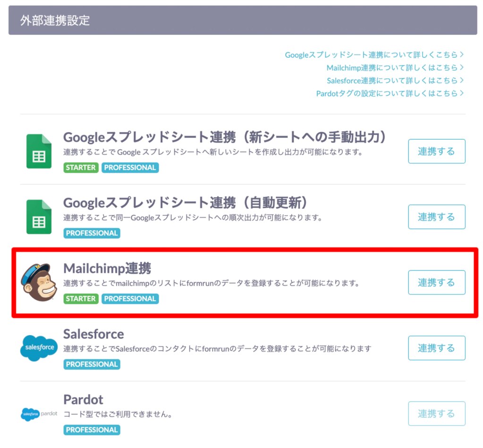Click heading Googleスプレッドシート連携（自動更新）

(x=186, y=203)
